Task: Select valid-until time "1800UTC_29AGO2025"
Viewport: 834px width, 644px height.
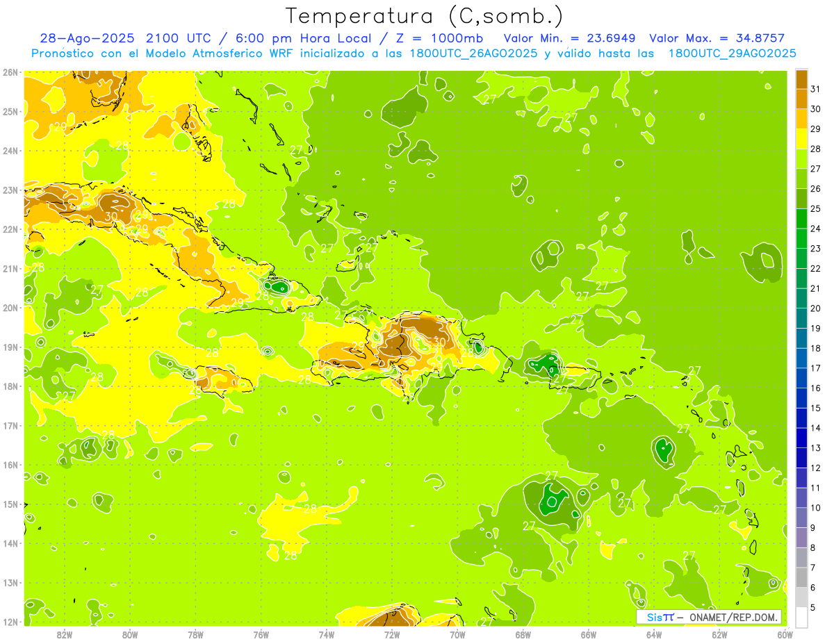Action: pyautogui.click(x=733, y=53)
